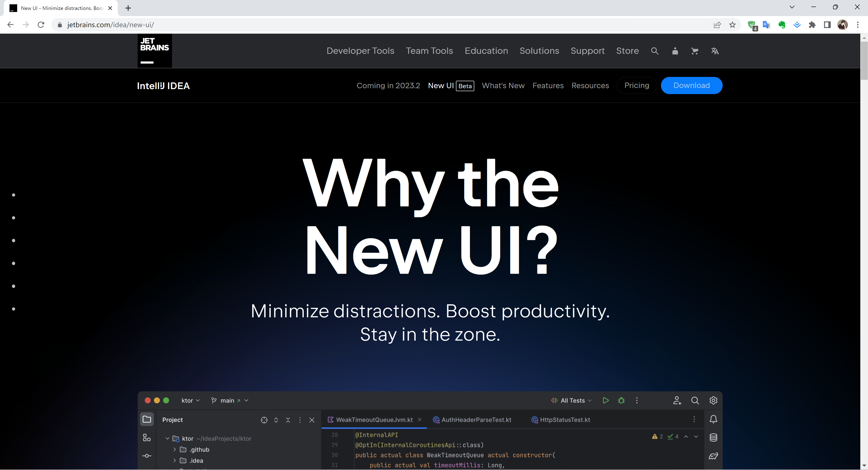The width and height of the screenshot is (868, 470).
Task: Close WeakTimeoutQueueJvm.kt tab in IDE preview
Action: pyautogui.click(x=420, y=419)
